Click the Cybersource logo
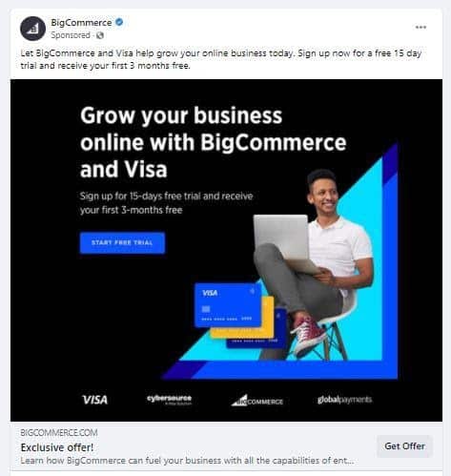Image resolution: width=451 pixels, height=476 pixels. (169, 400)
